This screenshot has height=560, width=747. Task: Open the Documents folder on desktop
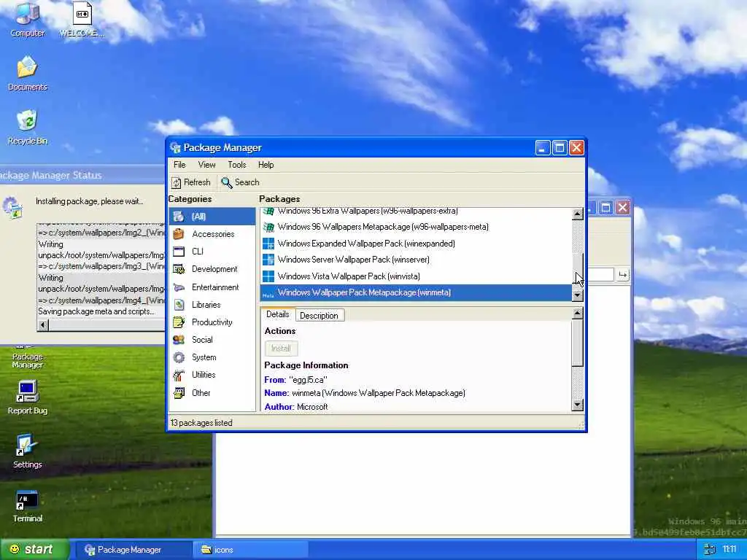(x=27, y=74)
